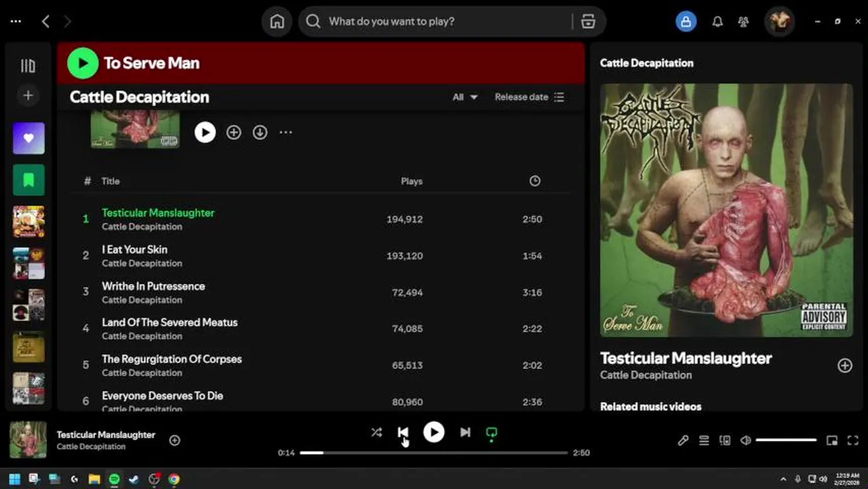The width and height of the screenshot is (868, 489).
Task: Adjust the volume slider
Action: click(786, 441)
